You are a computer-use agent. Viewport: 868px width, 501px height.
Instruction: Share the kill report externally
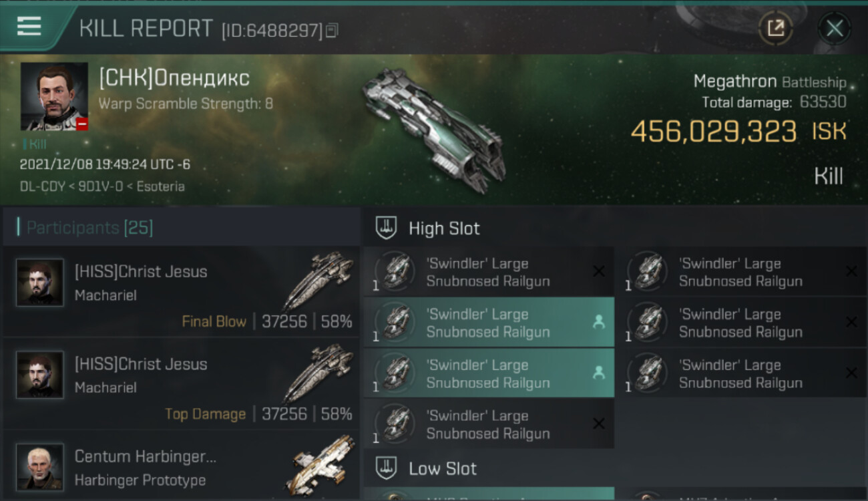coord(775,29)
